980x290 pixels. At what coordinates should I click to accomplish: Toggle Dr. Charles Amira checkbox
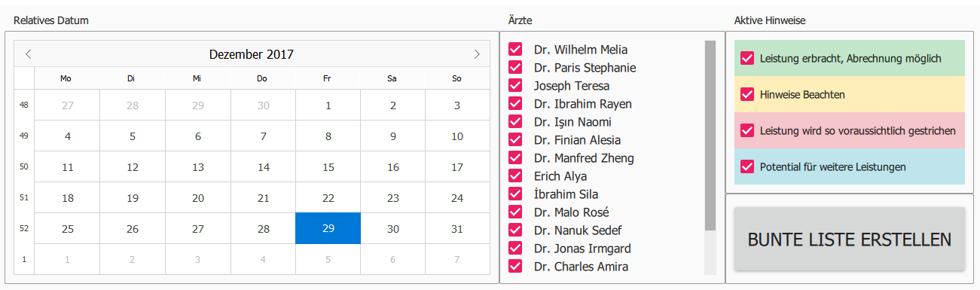click(x=516, y=266)
